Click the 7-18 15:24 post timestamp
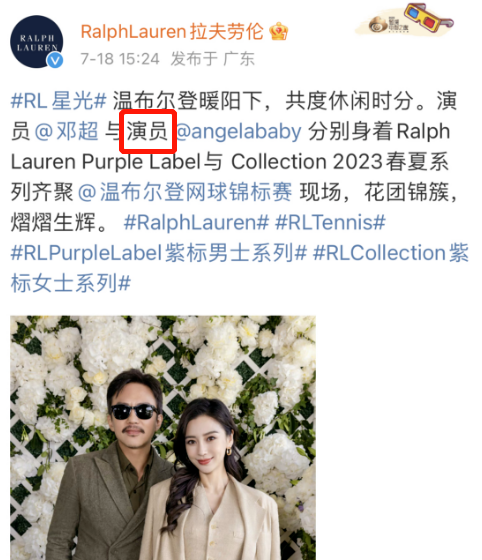 tap(120, 59)
